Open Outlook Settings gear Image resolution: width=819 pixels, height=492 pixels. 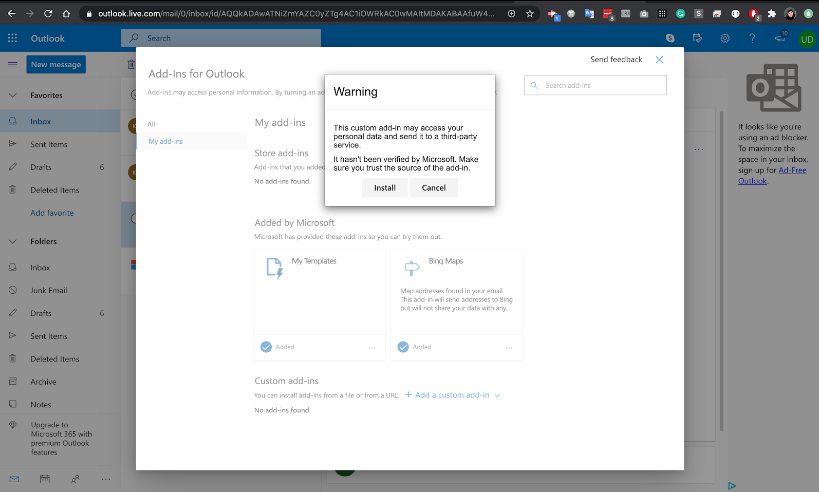pos(725,38)
